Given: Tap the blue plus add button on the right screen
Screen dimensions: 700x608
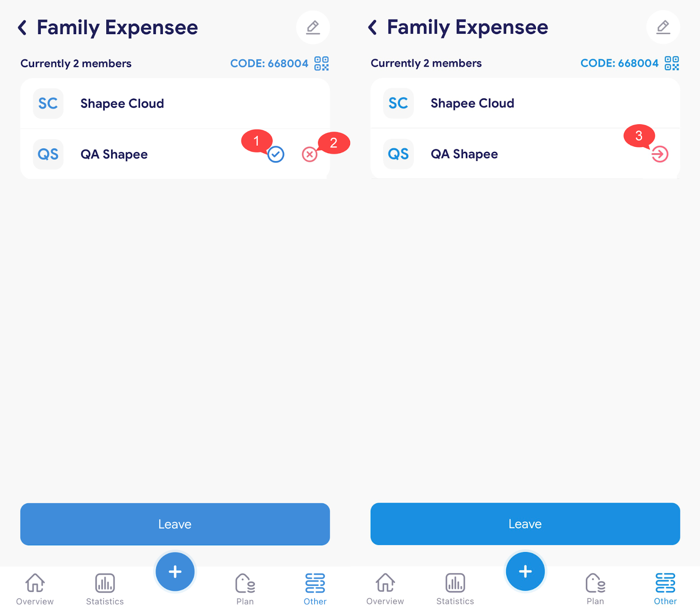Looking at the screenshot, I should (x=525, y=571).
